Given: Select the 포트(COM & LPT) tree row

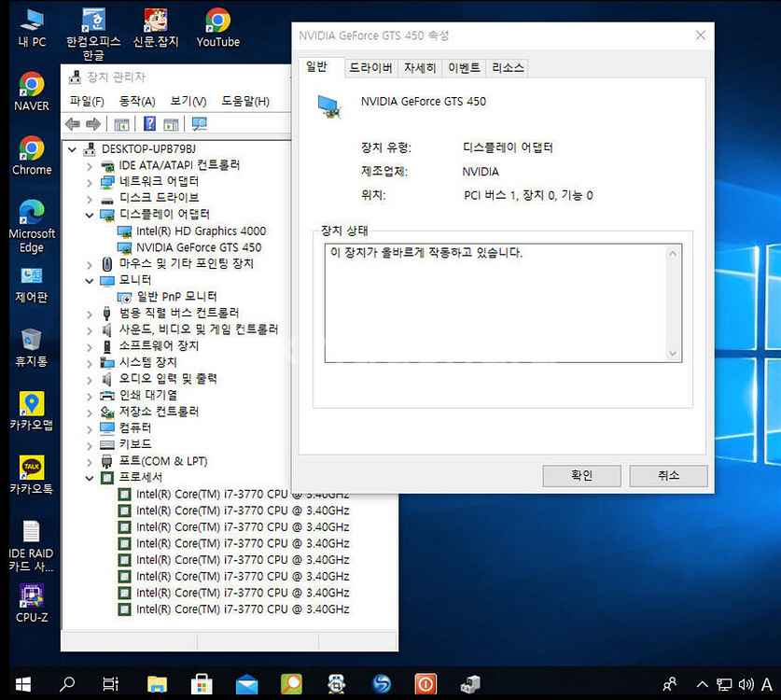Looking at the screenshot, I should click(x=154, y=461).
